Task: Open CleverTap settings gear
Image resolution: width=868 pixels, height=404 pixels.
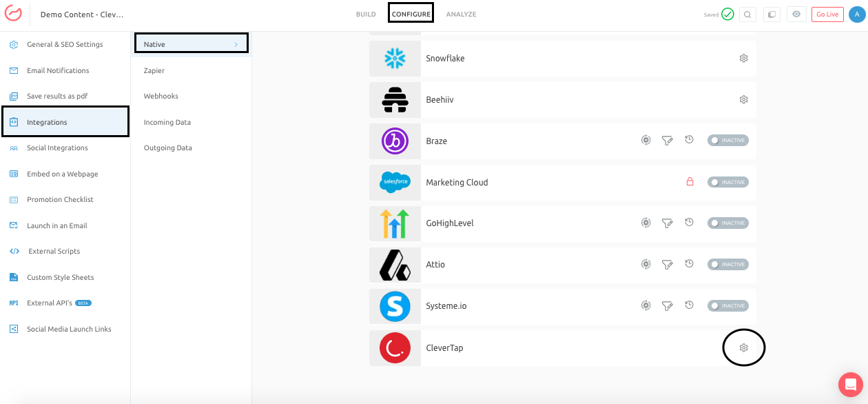Action: click(x=743, y=348)
